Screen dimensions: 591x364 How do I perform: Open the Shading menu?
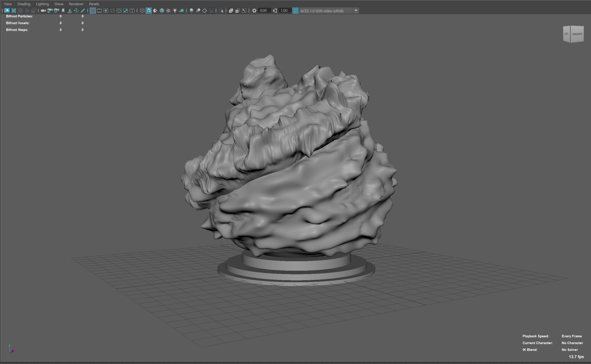(24, 4)
